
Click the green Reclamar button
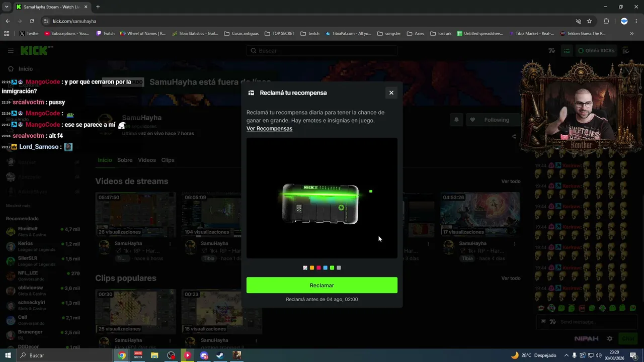click(322, 285)
